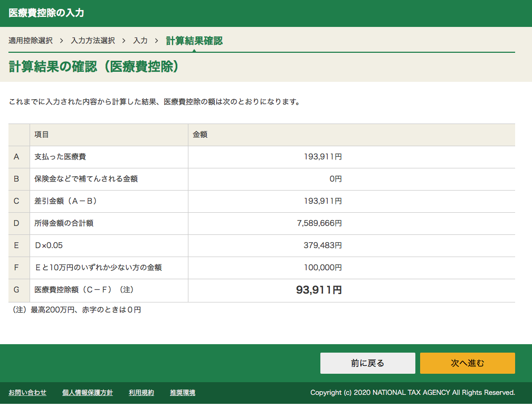Viewport: 532px width, 407px height.
Task: Visit the 利用規約 link
Action: tap(141, 393)
